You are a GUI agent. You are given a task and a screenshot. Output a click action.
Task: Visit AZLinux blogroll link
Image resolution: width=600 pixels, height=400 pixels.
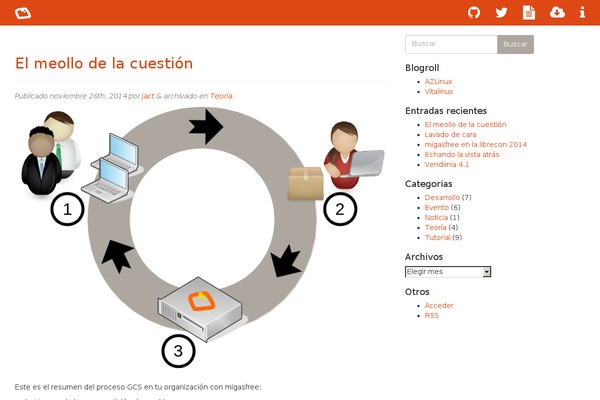[438, 82]
